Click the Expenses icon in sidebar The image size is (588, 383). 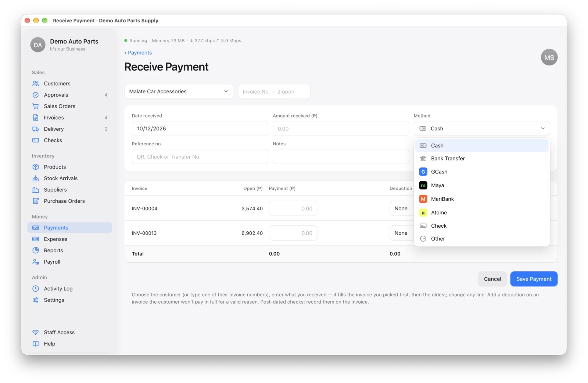pos(36,239)
